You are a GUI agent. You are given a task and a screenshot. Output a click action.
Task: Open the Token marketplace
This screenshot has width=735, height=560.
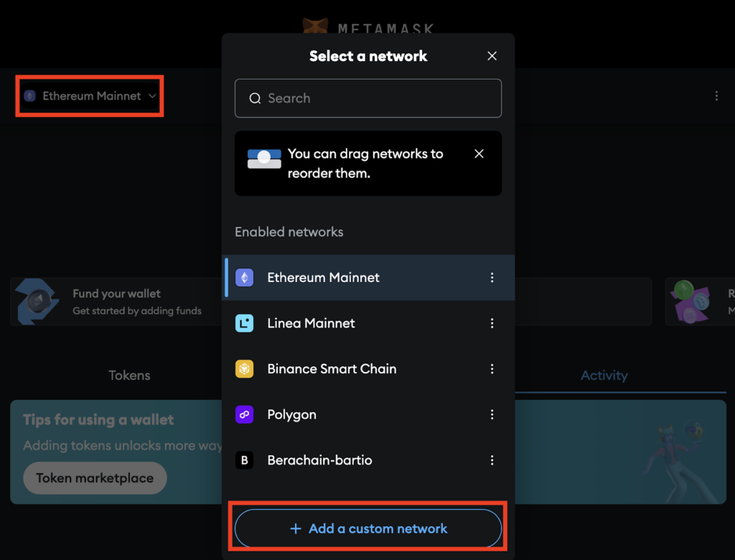point(94,477)
